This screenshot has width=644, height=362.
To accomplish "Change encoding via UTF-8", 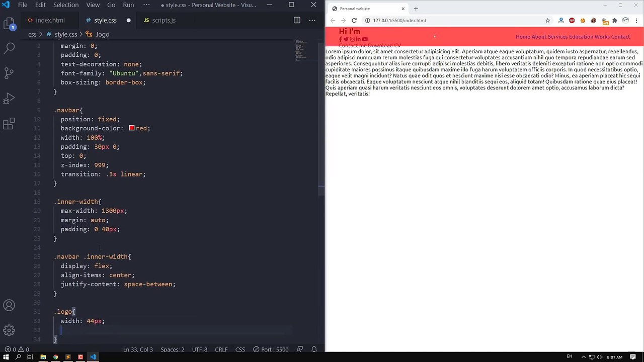I will coord(200,349).
